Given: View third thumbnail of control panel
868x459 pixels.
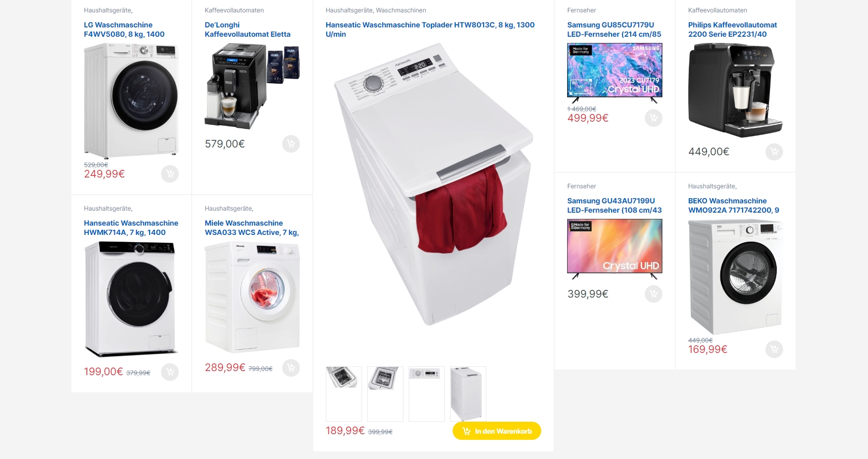Looking at the screenshot, I should [x=427, y=394].
